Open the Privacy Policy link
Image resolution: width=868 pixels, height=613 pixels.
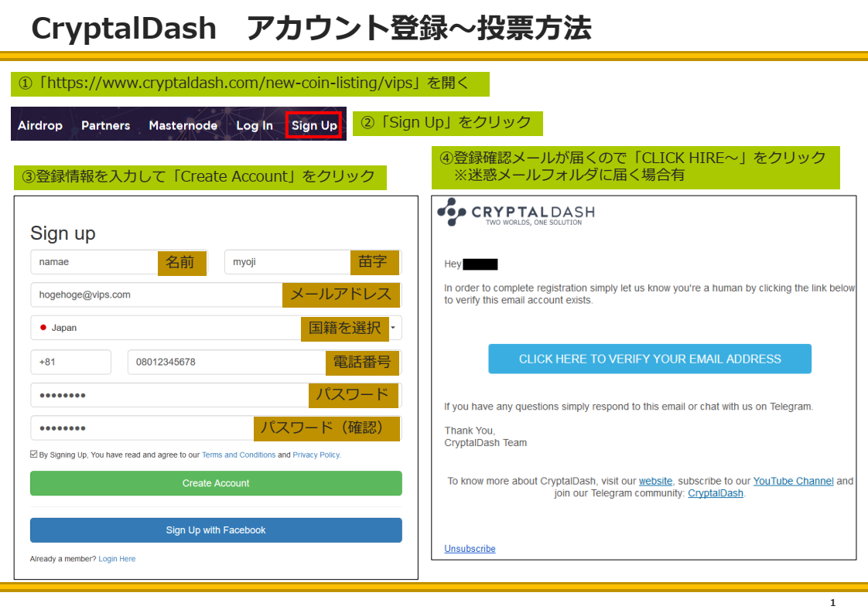(x=316, y=455)
